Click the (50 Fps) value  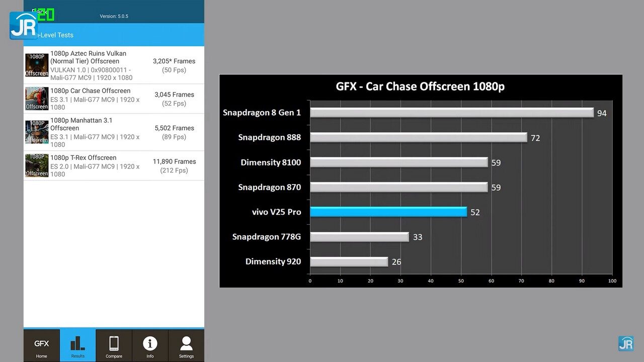click(174, 70)
